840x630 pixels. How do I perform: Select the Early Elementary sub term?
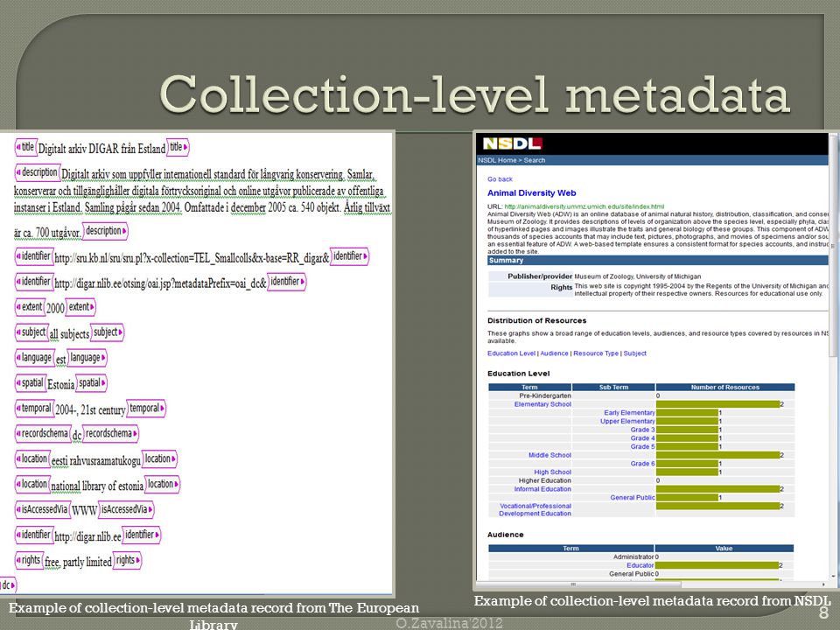pos(629,413)
